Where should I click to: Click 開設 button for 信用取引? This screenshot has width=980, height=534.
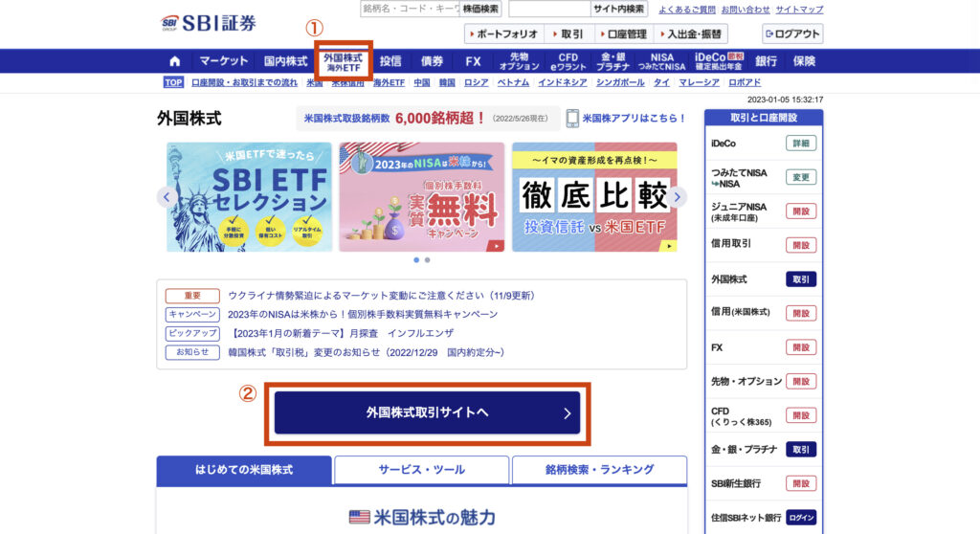pos(801,246)
